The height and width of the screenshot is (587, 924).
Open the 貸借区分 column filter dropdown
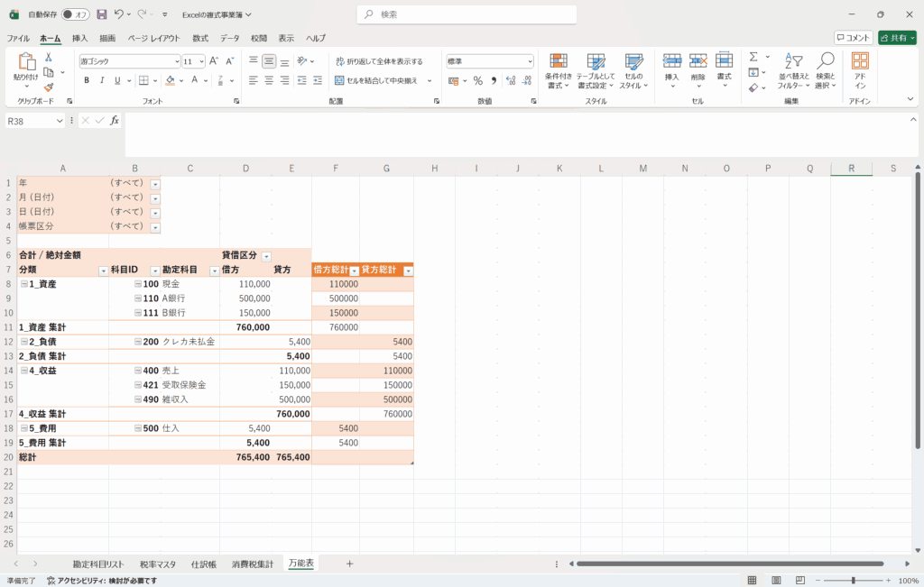point(266,256)
